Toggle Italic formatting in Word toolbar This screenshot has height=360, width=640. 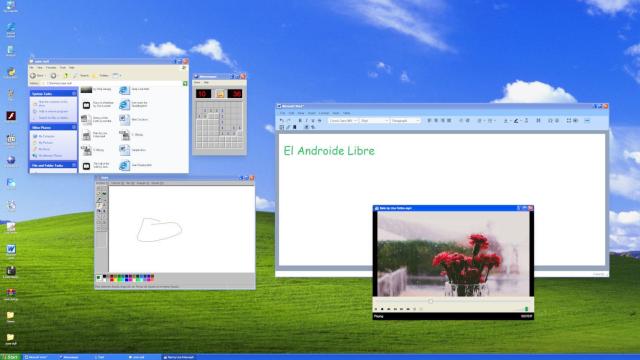pos(307,121)
